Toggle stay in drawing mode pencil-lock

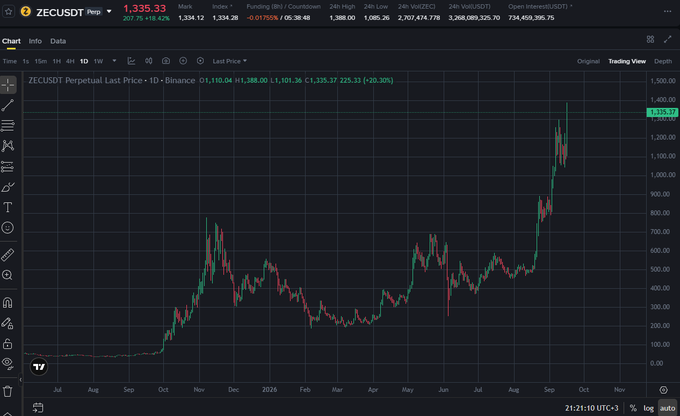coord(8,323)
